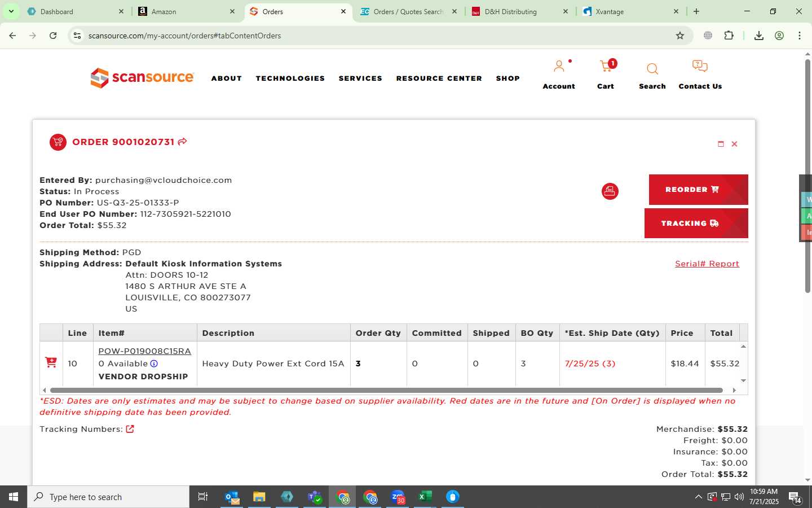The width and height of the screenshot is (812, 508).
Task: Click the Description column header
Action: (x=273, y=333)
